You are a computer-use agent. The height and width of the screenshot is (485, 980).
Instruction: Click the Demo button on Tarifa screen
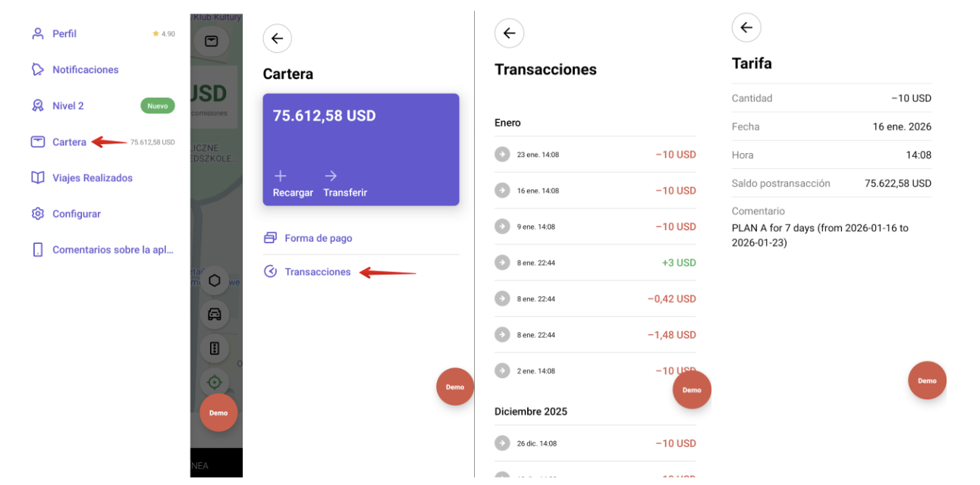(927, 380)
